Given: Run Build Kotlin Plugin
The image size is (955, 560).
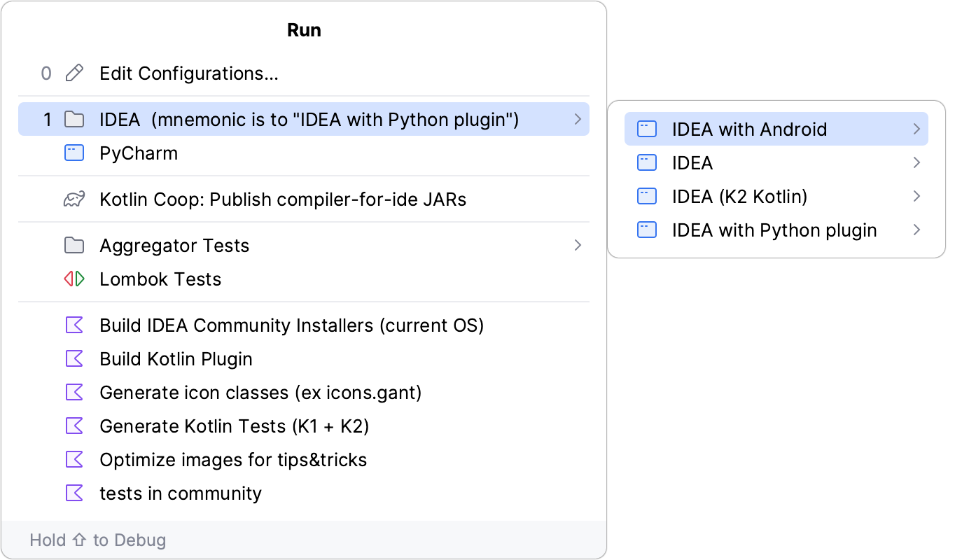Looking at the screenshot, I should [x=304, y=359].
